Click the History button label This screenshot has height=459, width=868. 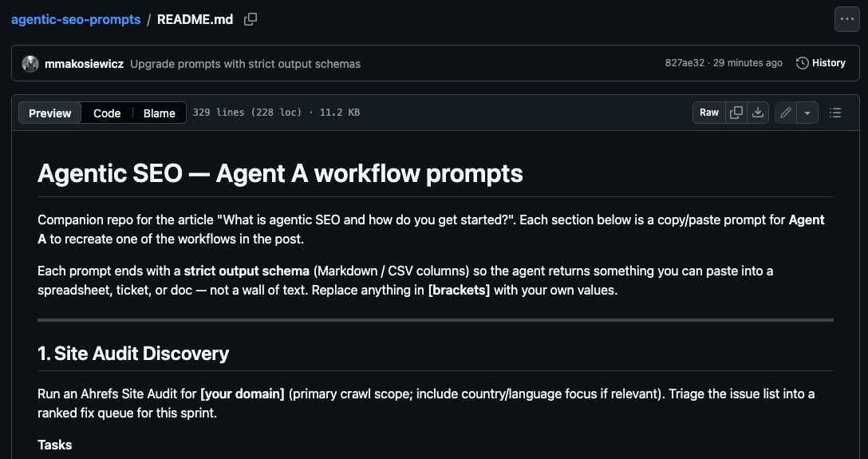[829, 63]
